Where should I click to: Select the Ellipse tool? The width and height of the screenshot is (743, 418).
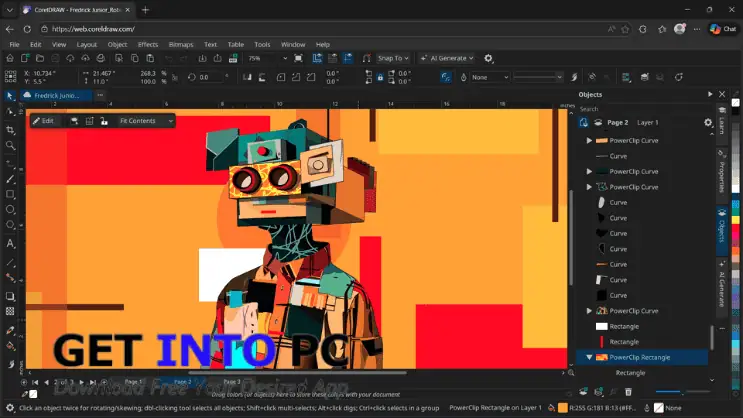(x=10, y=209)
